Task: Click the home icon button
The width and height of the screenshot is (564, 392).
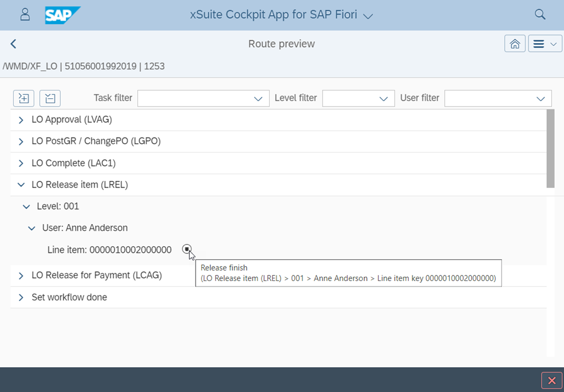Action: click(x=514, y=44)
